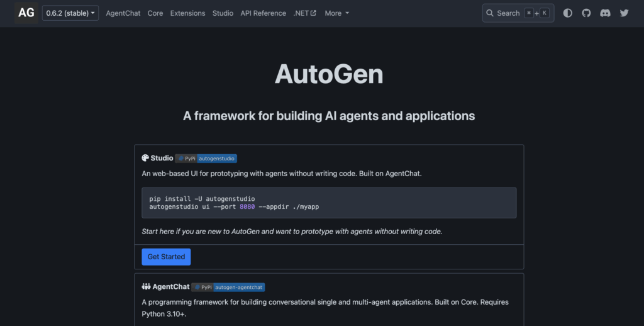Open the Discord community icon
The width and height of the screenshot is (644, 326).
coord(606,13)
